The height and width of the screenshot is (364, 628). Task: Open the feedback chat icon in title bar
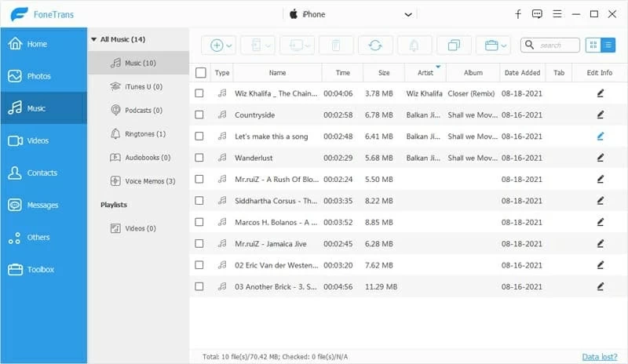[x=537, y=14]
